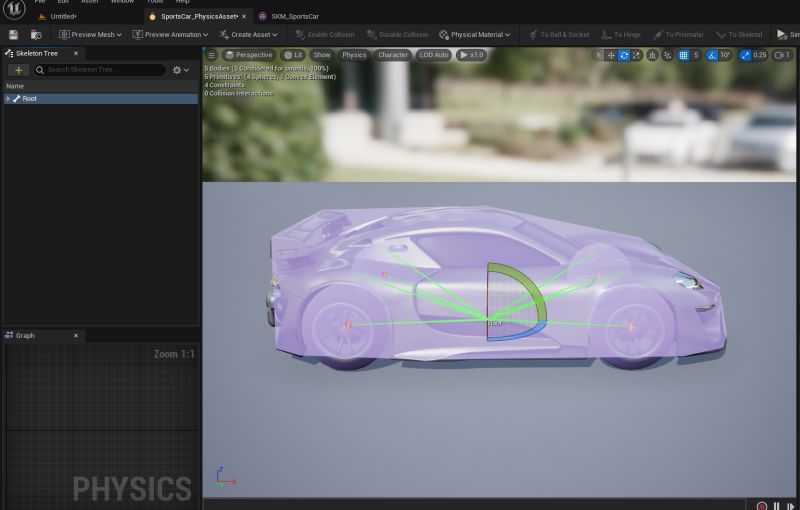Open the Preview Mesh dropdown
Screen dimensions: 800x510
click(x=90, y=35)
